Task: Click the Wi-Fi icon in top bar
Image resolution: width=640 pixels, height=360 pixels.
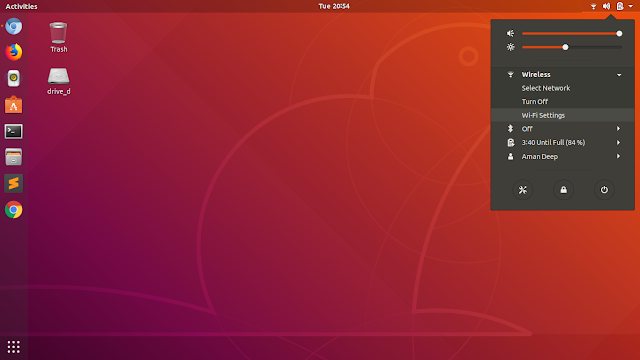Action: (x=593, y=6)
